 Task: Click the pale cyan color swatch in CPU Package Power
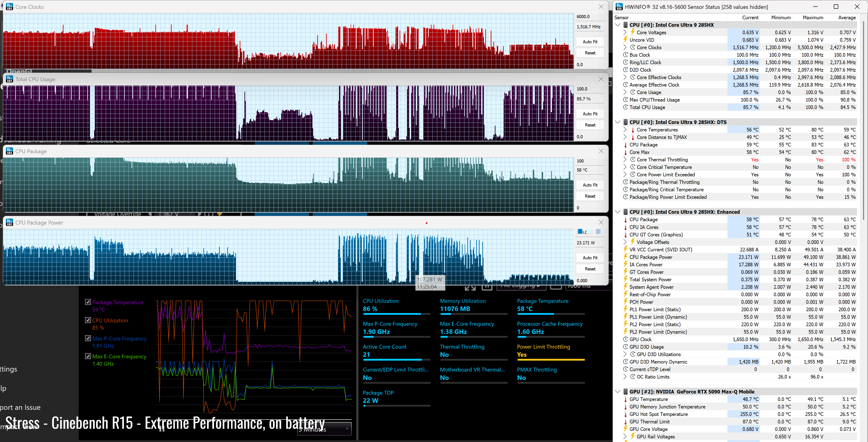[589, 231]
